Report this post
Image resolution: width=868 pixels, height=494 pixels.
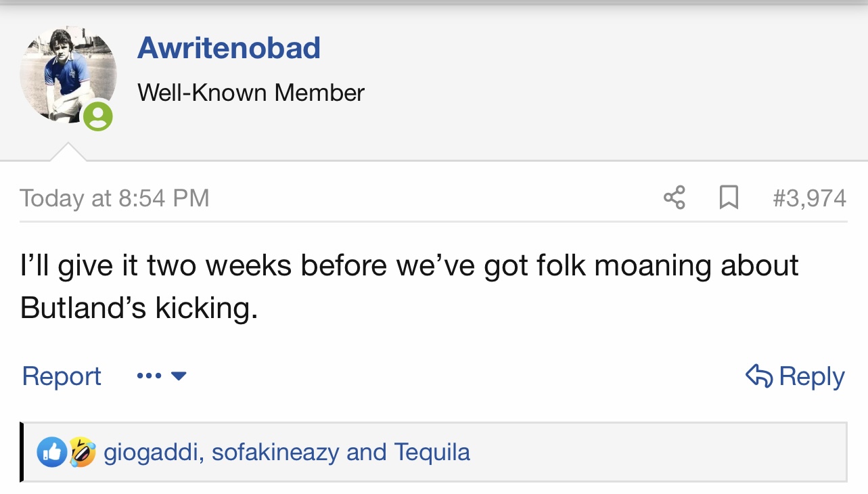62,376
